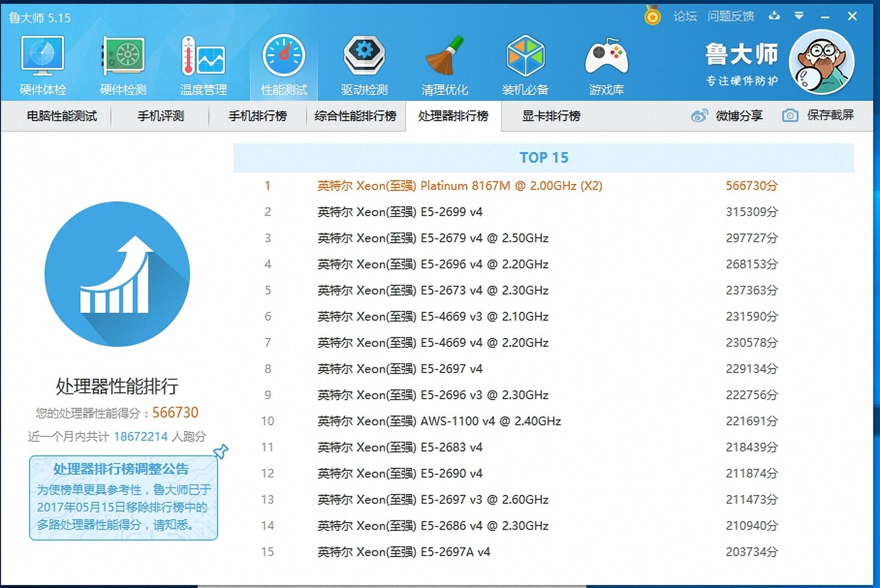Open the title bar dropdown menu arrow

tap(799, 16)
